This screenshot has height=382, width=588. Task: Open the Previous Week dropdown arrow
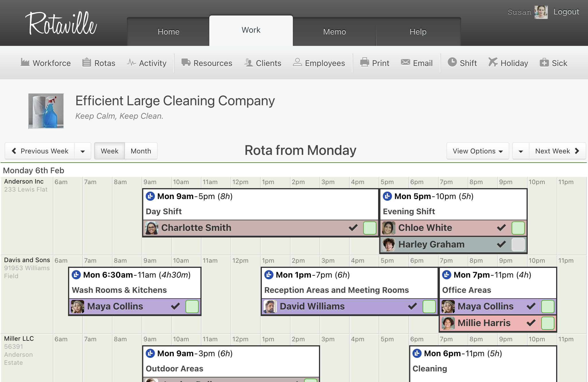coord(83,151)
